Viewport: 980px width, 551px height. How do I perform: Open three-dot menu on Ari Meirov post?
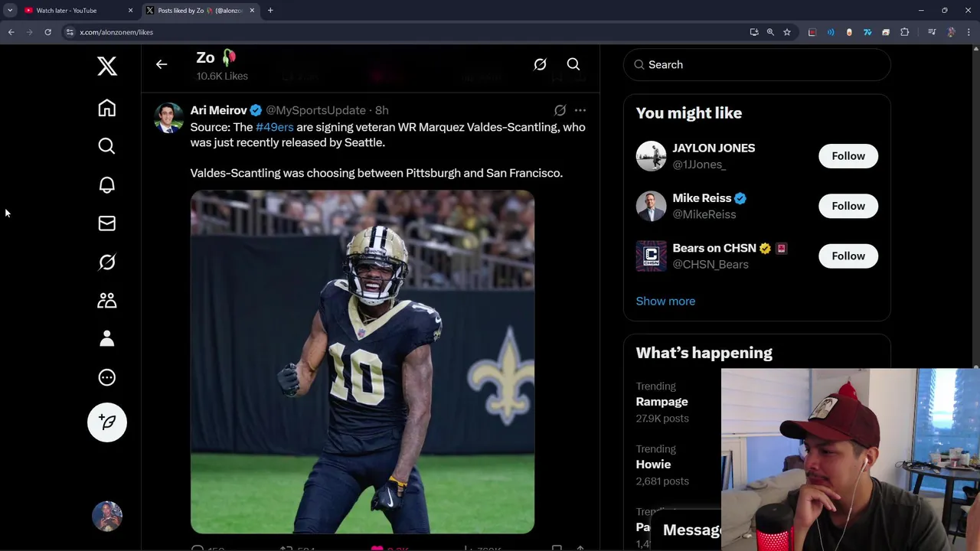click(x=580, y=110)
